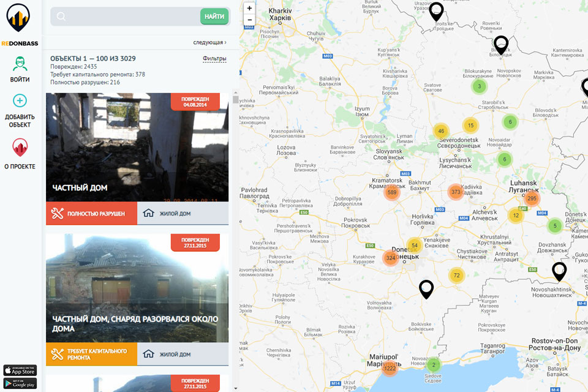
Task: Open the 1222 cluster at Mariupol
Action: tap(390, 368)
